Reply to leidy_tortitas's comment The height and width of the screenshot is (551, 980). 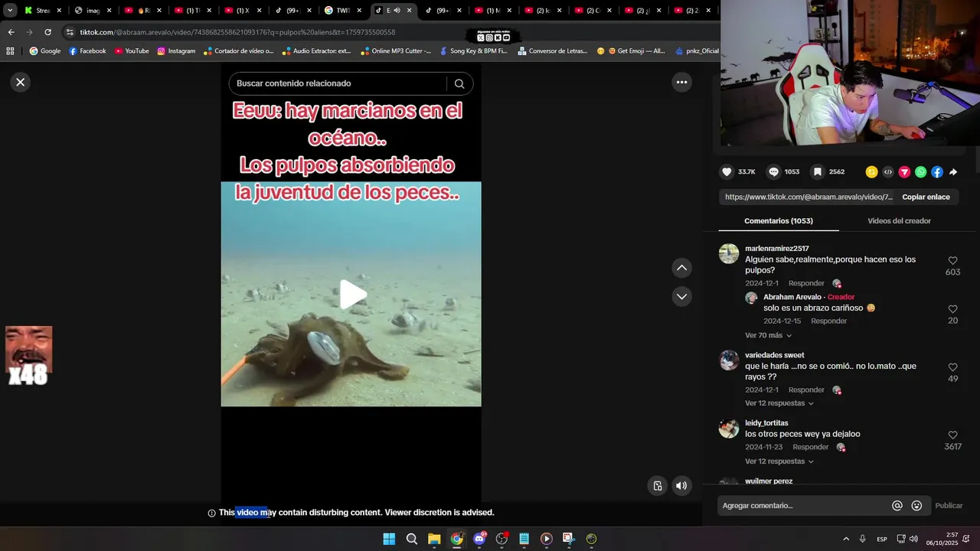(x=811, y=447)
